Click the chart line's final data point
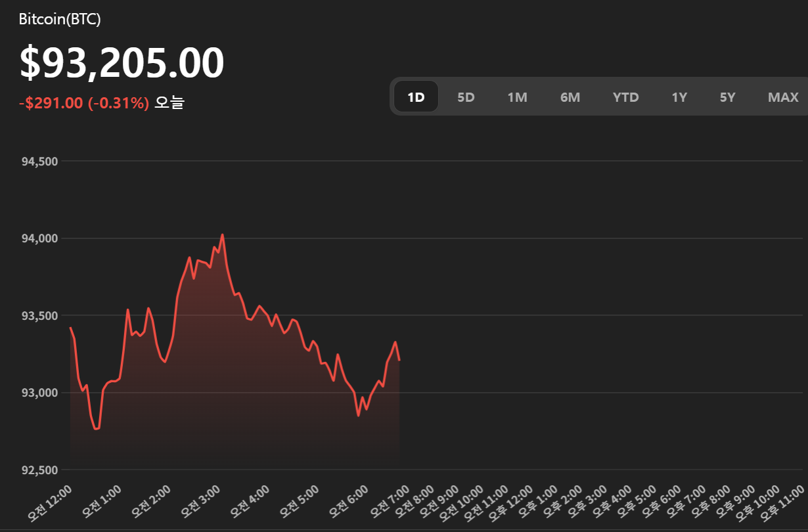The width and height of the screenshot is (808, 532). 399,360
